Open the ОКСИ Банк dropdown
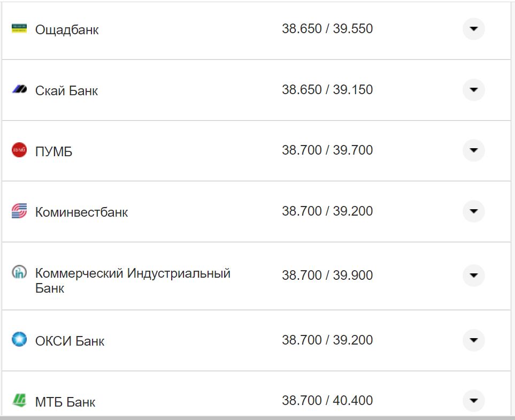The image size is (515, 420). [473, 339]
